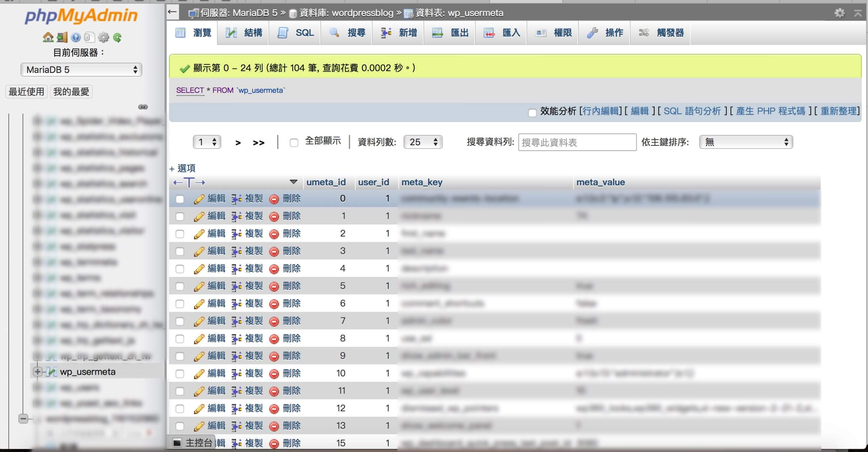The height and width of the screenshot is (452, 868).
Task: Click the pencil edit icon for row 7
Action: (199, 321)
